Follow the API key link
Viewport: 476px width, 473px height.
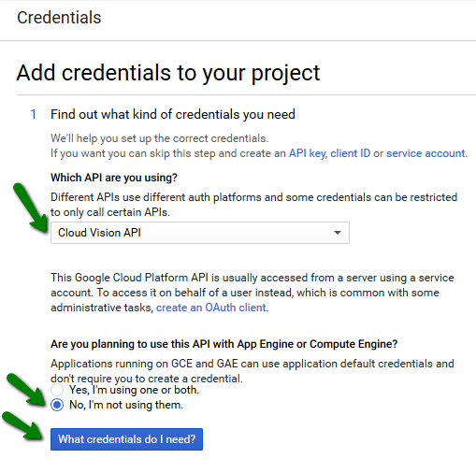pyautogui.click(x=308, y=153)
